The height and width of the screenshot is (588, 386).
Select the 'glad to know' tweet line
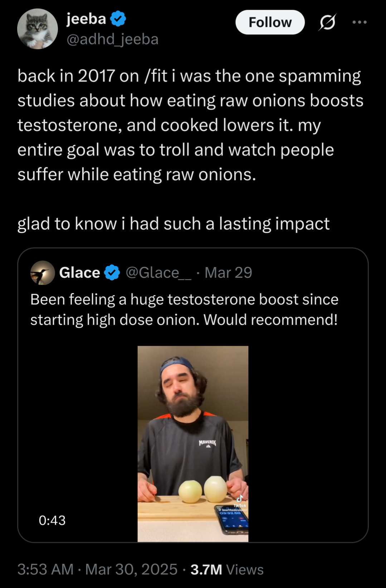(x=173, y=224)
